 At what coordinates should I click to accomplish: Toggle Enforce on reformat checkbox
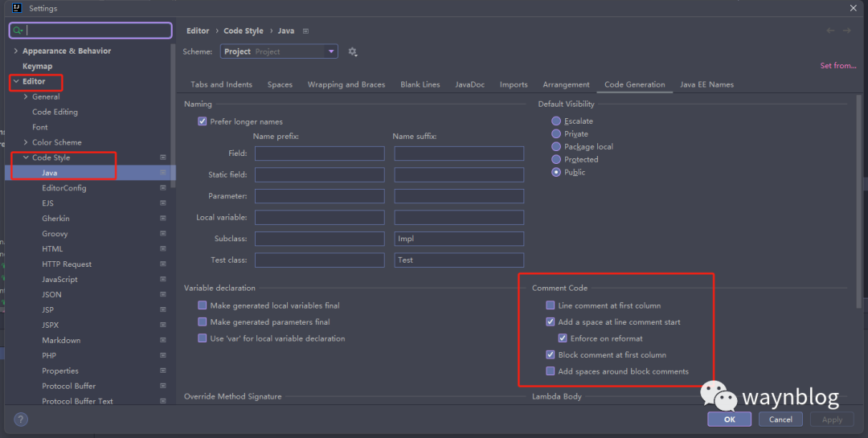pyautogui.click(x=563, y=338)
